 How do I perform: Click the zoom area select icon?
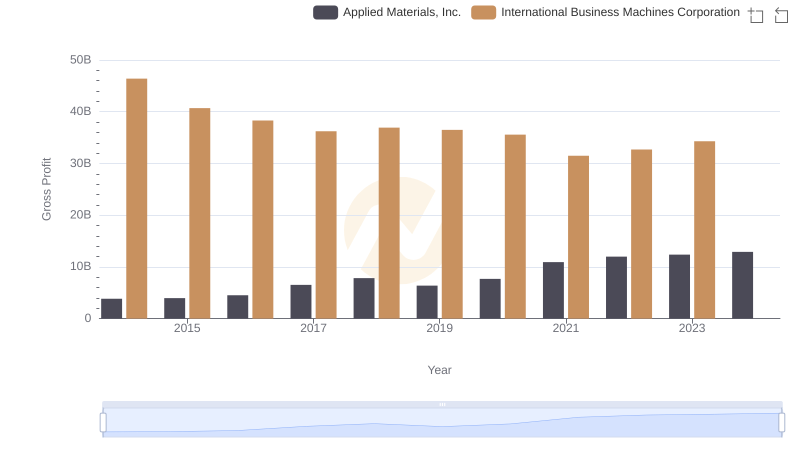756,15
